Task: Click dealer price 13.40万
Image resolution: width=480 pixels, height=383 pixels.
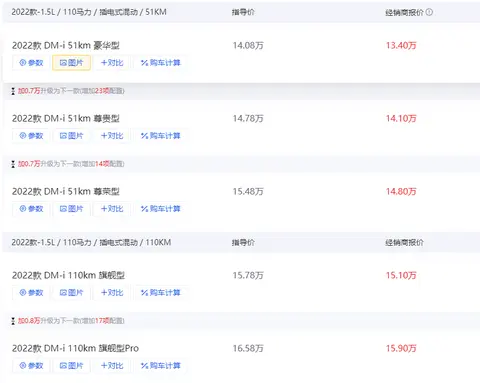Action: point(401,45)
